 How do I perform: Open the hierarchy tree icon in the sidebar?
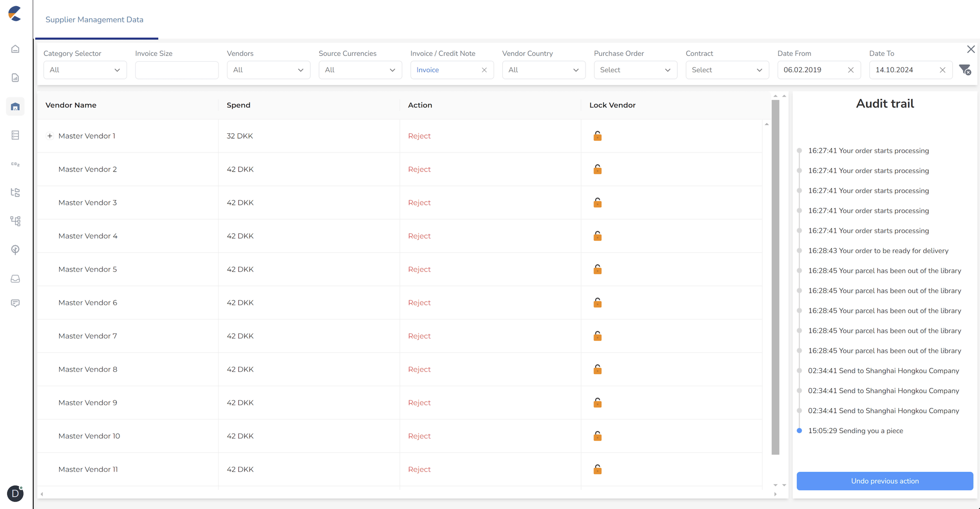15,192
